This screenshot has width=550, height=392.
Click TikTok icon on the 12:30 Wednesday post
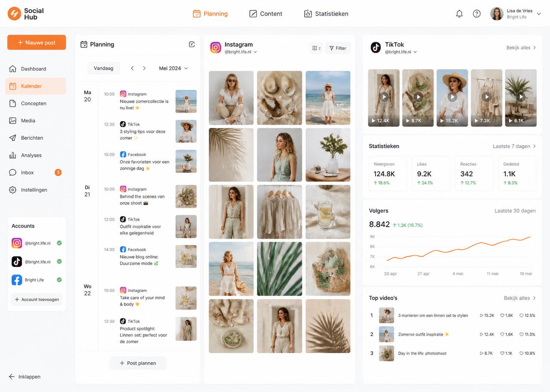click(123, 321)
